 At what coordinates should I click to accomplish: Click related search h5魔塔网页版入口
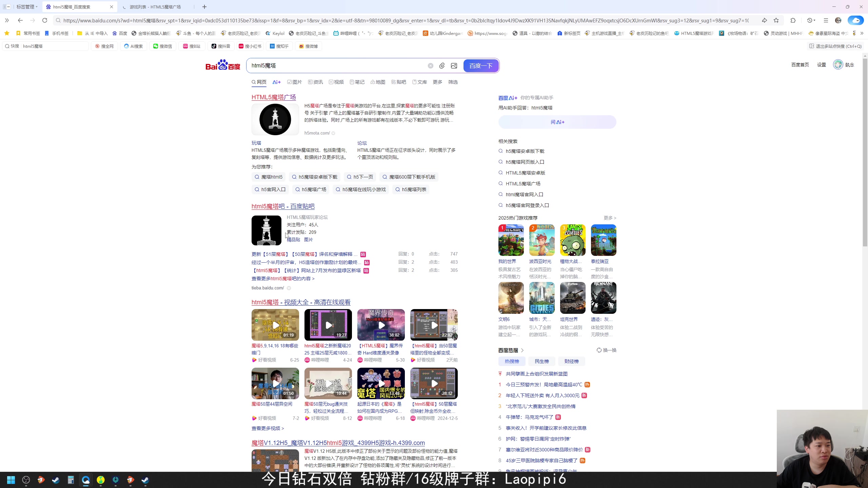click(x=525, y=162)
